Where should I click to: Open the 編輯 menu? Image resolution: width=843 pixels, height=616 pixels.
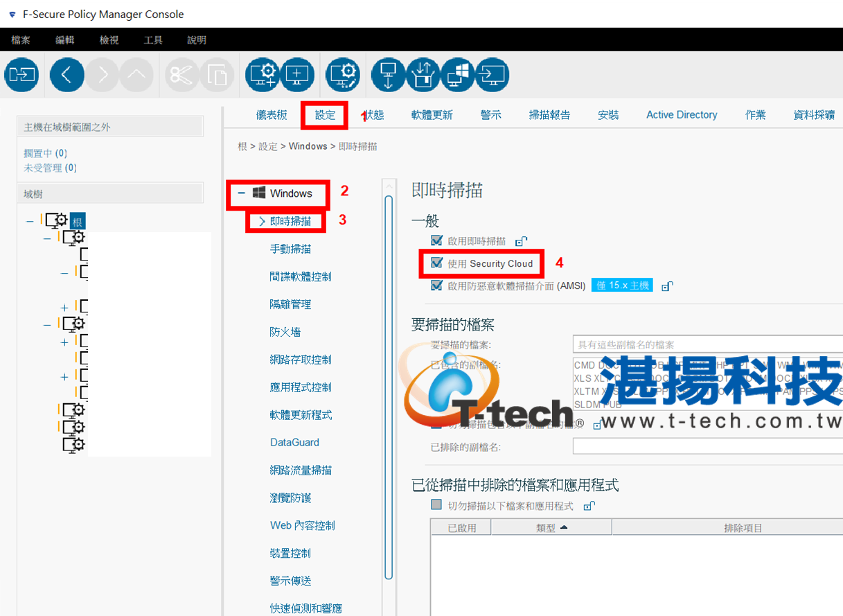(x=65, y=40)
